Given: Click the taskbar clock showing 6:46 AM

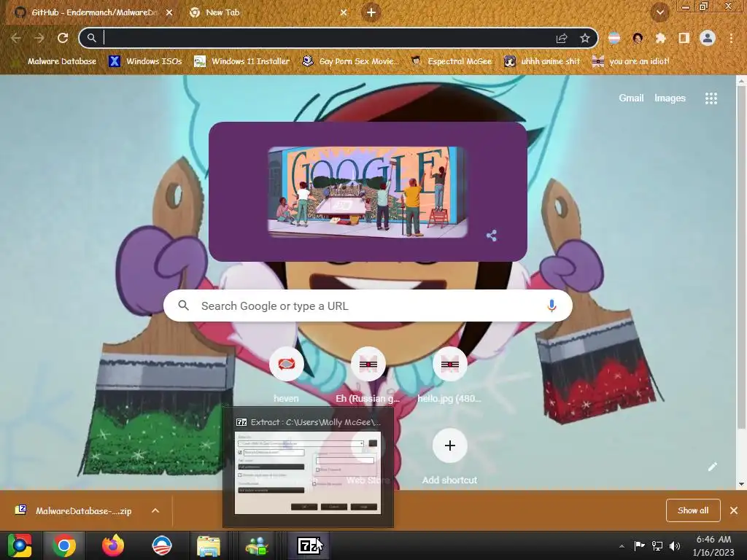Looking at the screenshot, I should [x=713, y=545].
